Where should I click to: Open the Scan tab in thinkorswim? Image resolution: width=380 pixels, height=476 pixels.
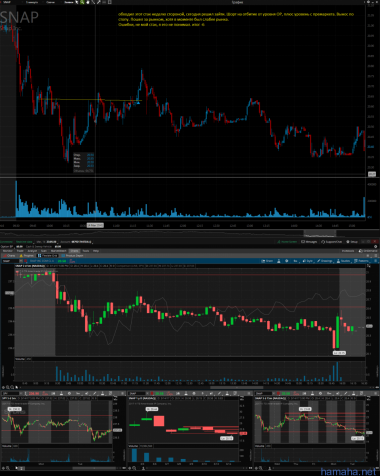point(44,251)
